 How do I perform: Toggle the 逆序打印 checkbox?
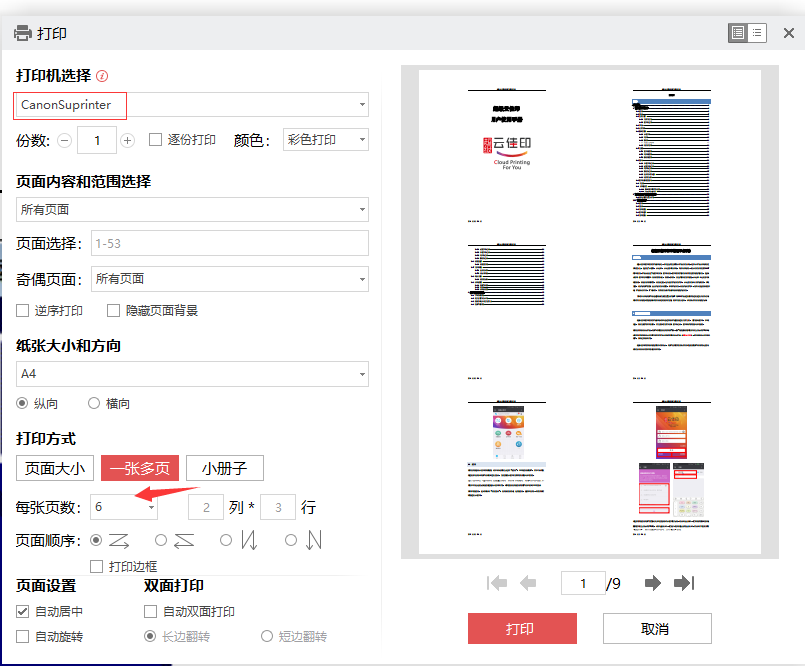pos(23,311)
